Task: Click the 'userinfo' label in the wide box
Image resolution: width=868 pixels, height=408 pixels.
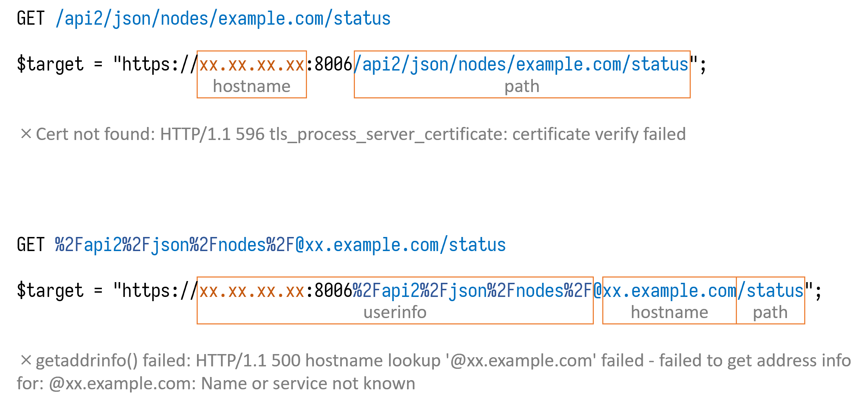Action: point(395,312)
